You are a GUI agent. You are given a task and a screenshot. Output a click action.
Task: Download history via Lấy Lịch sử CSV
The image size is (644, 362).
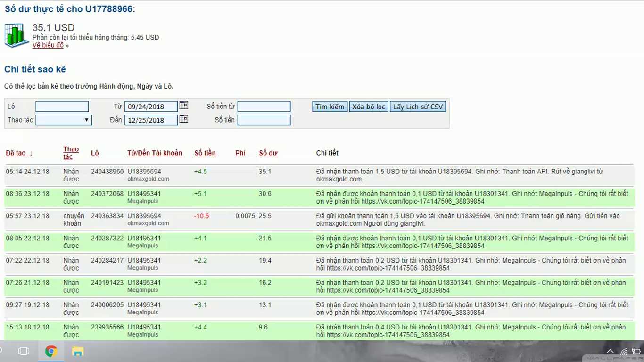[418, 107]
